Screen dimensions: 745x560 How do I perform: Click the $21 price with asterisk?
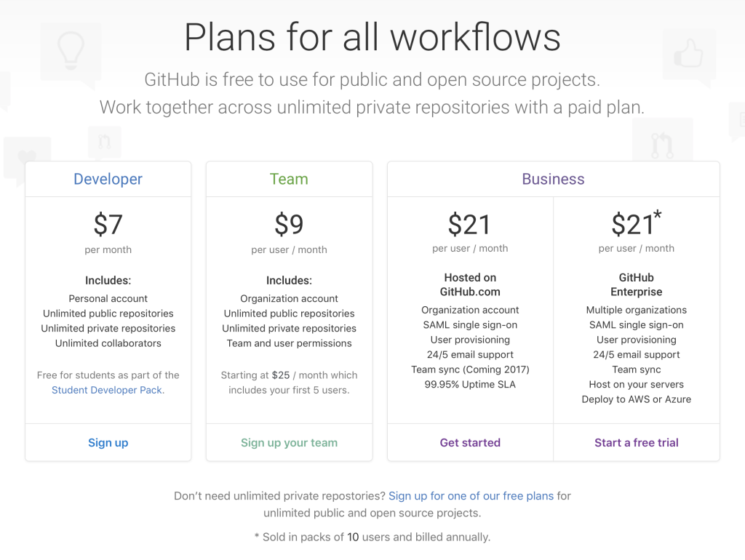click(635, 223)
